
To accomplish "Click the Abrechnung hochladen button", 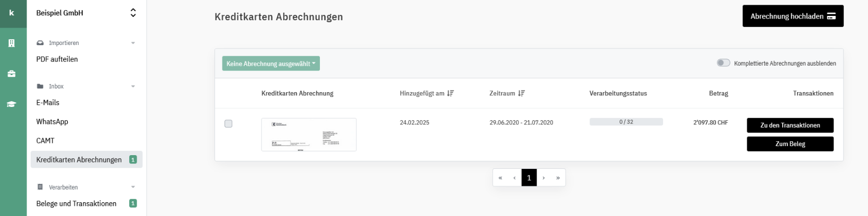I will click(793, 16).
